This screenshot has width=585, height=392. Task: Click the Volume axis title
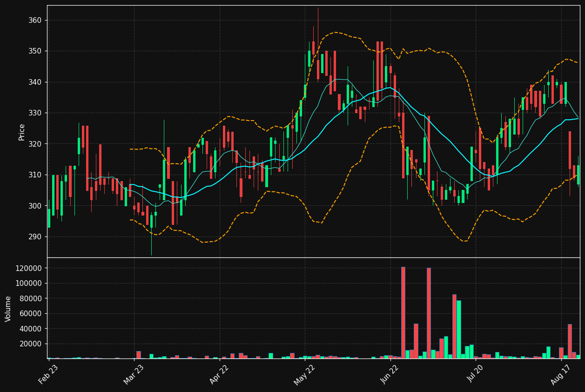(8, 309)
